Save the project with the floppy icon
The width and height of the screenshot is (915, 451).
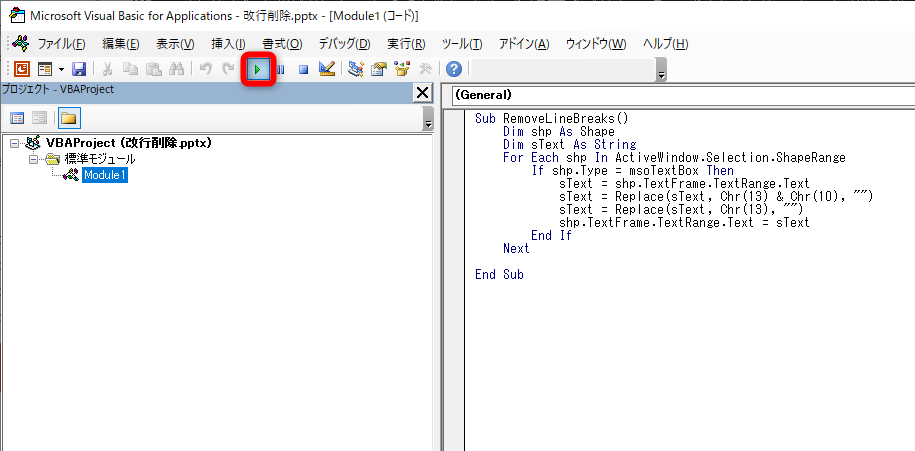(79, 69)
